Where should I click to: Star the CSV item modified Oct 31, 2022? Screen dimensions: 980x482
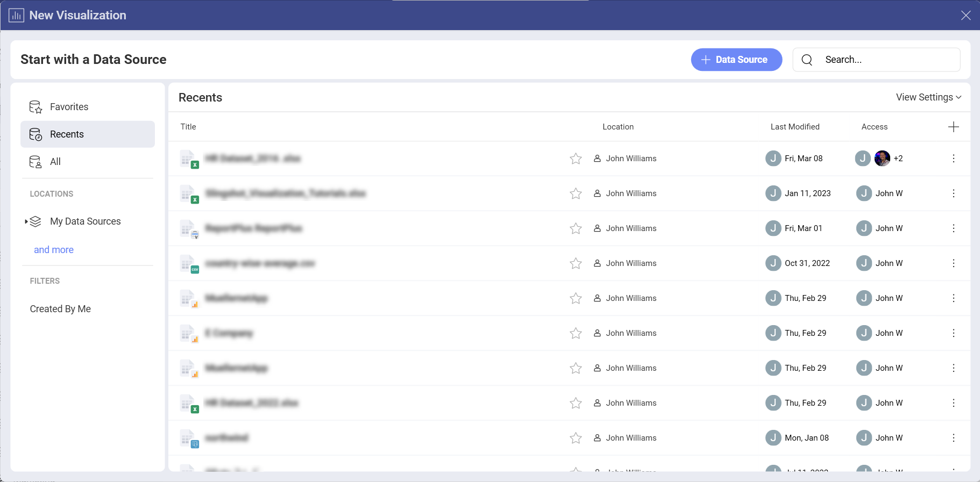pyautogui.click(x=576, y=263)
